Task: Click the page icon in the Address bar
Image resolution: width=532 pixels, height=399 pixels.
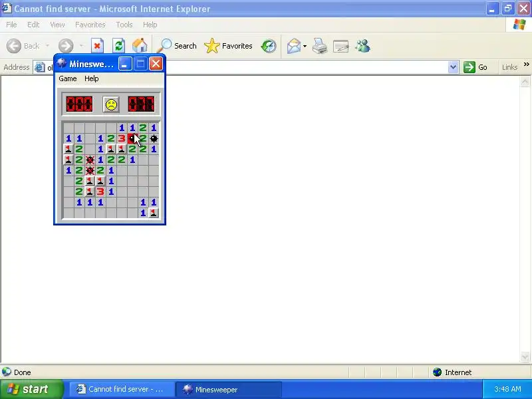Action: pos(40,67)
